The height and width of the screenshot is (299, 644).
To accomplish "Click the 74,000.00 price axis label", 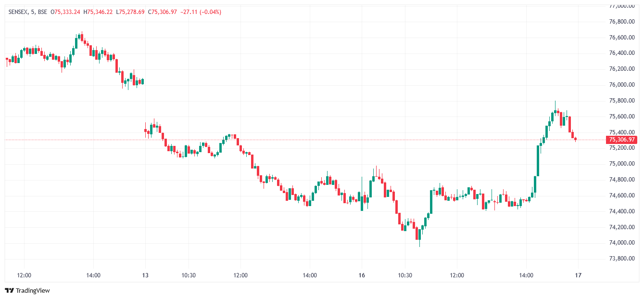I will [622, 243].
